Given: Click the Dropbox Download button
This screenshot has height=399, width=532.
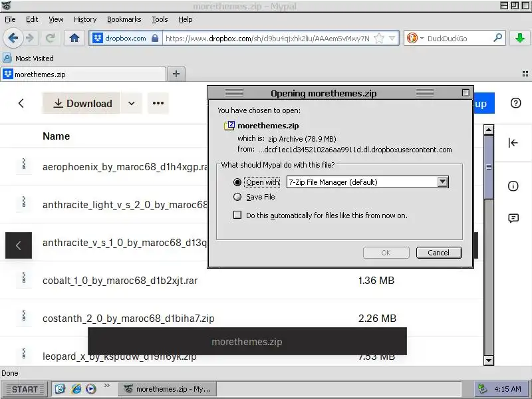Looking at the screenshot, I should (x=81, y=103).
